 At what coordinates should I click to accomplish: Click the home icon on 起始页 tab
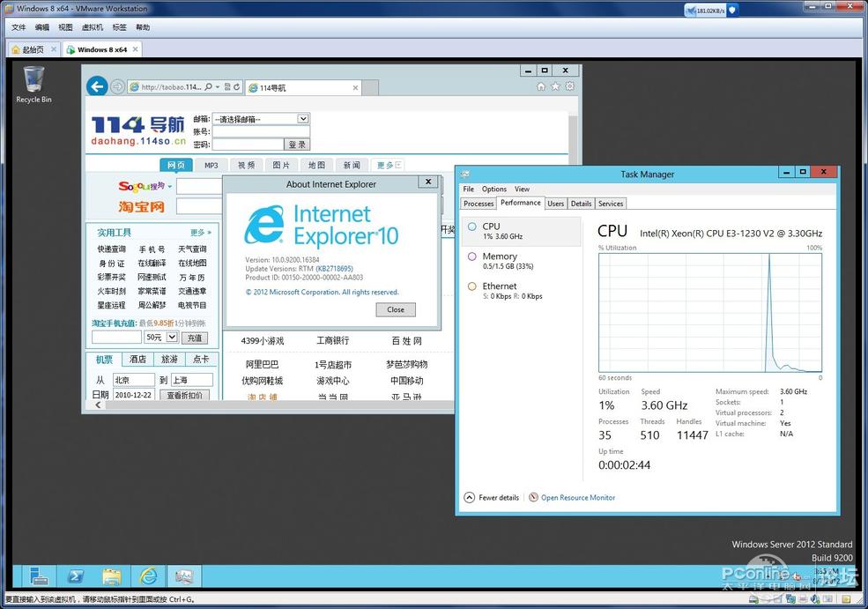(16, 50)
